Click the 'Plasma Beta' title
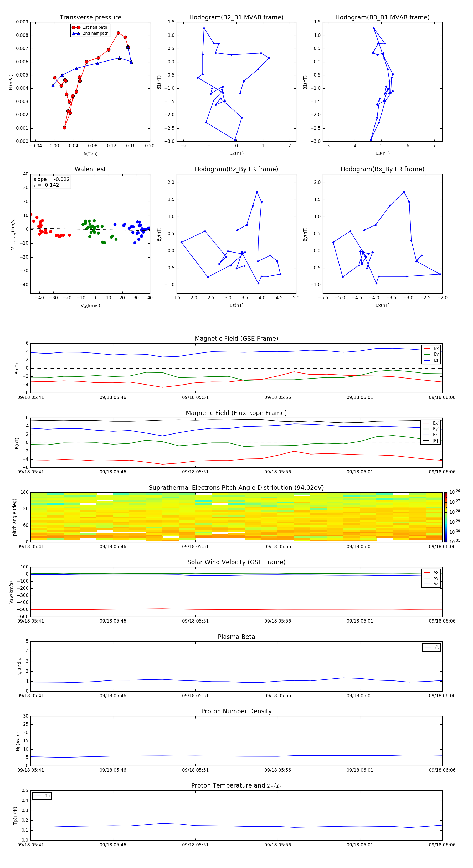Viewport: 473px width, 868px height. pos(236,637)
